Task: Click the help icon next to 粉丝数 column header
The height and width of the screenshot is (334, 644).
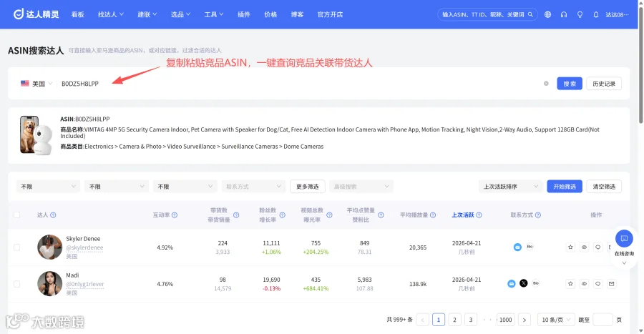Action: coord(282,215)
